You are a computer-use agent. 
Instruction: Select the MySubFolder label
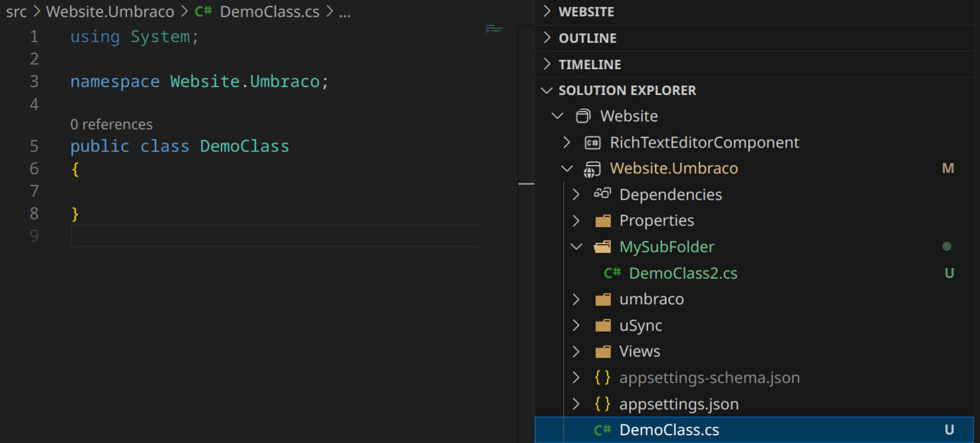(x=667, y=247)
